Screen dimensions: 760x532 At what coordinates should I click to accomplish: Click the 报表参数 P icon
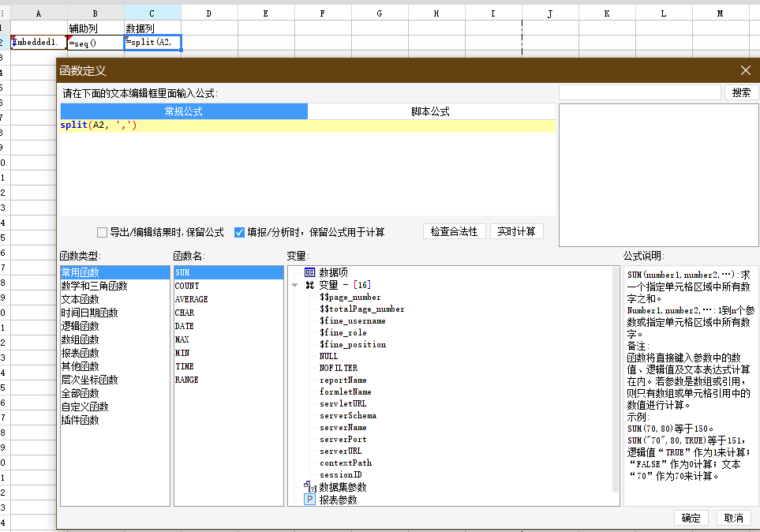click(309, 499)
